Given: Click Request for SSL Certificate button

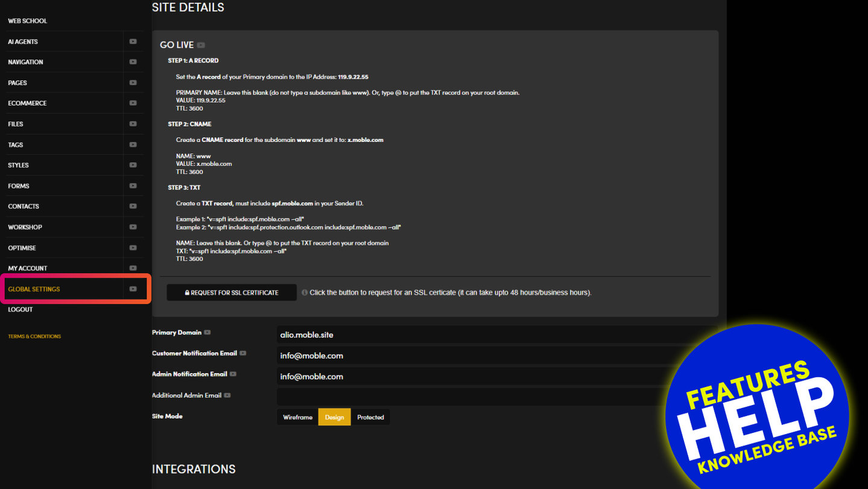Looking at the screenshot, I should (x=232, y=293).
